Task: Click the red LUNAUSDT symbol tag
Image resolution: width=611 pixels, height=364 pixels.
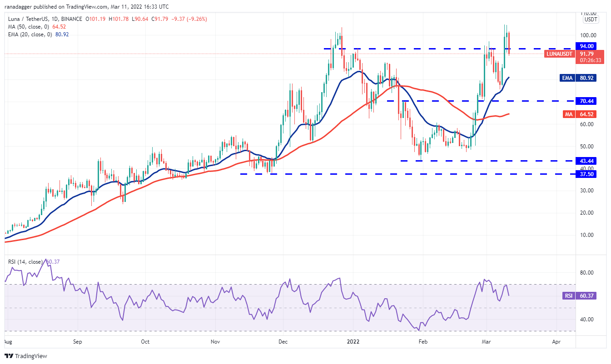Action: [560, 54]
